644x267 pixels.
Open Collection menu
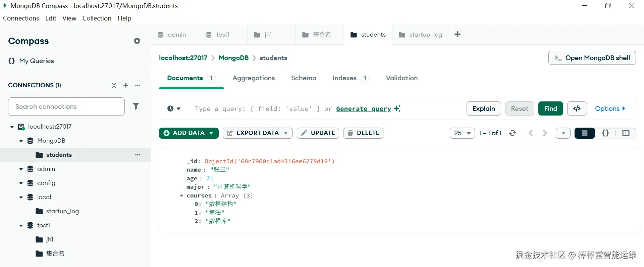(97, 18)
